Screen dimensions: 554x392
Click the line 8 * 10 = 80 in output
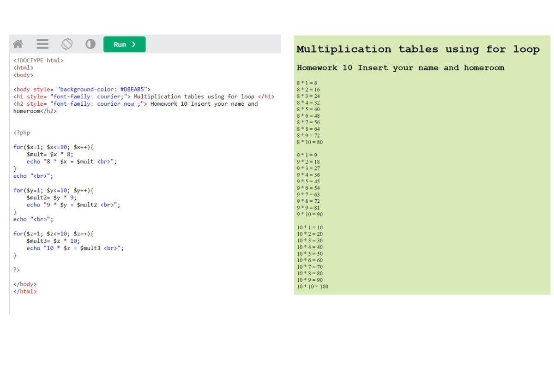point(310,142)
